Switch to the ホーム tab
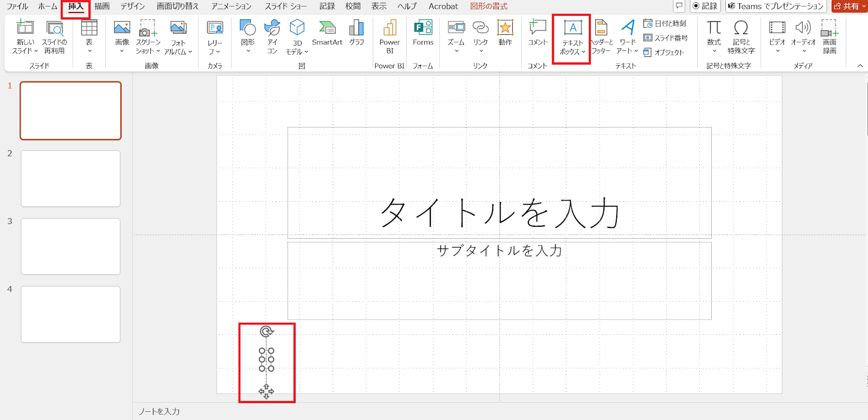The width and height of the screenshot is (868, 420). [48, 7]
